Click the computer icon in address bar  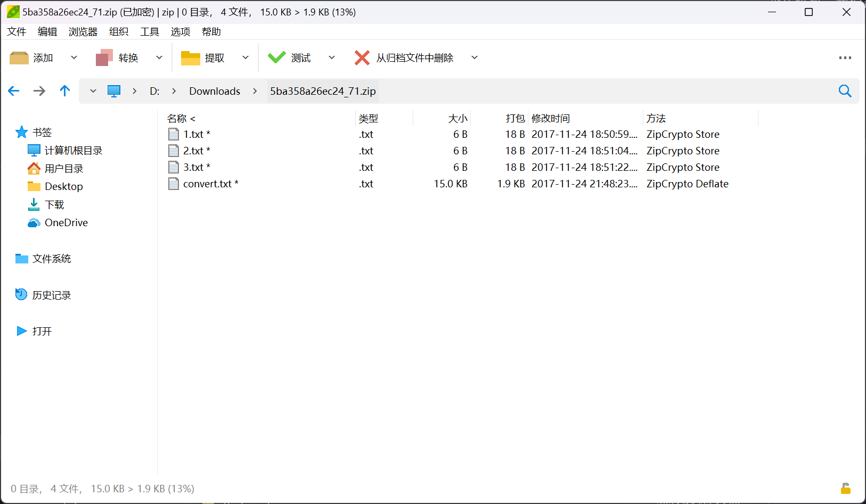tap(114, 91)
